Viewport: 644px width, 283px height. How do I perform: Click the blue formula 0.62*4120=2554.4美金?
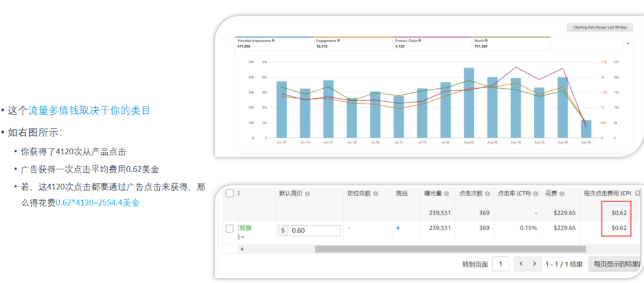[x=98, y=203]
